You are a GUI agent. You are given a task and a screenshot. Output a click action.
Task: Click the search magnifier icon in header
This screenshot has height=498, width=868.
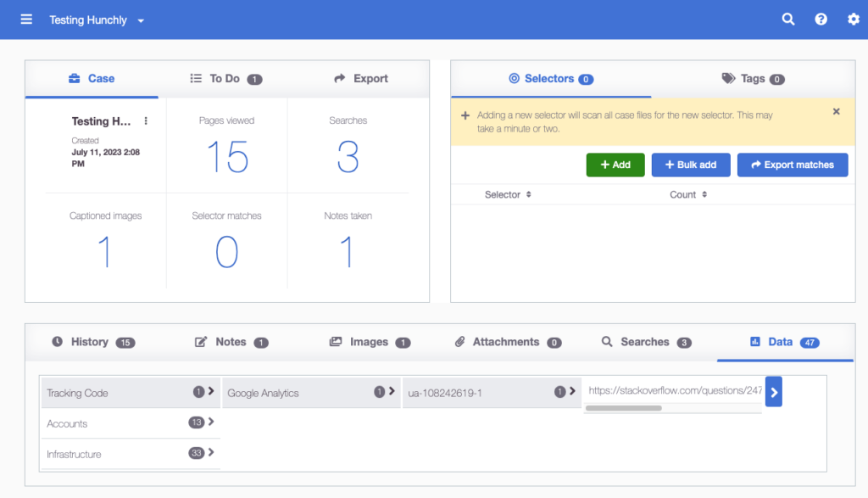tap(788, 20)
